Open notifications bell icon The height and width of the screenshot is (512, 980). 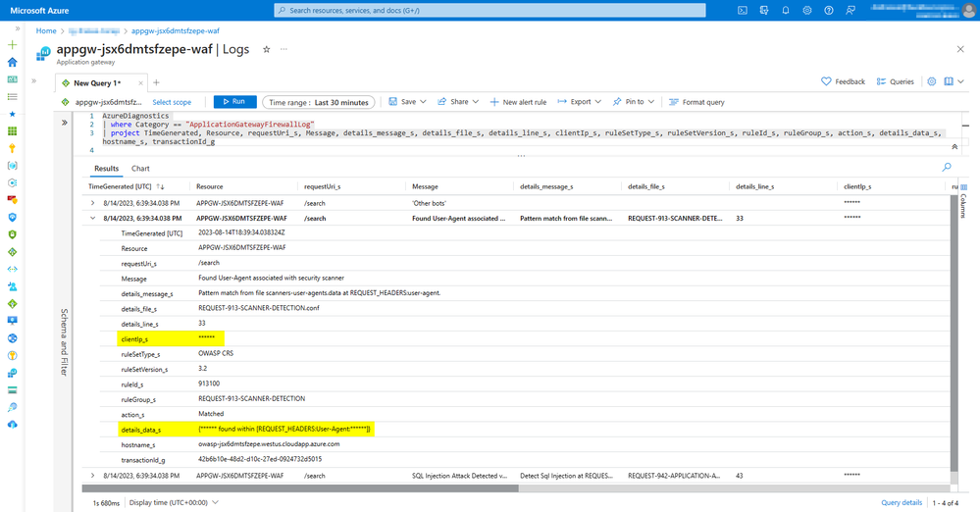[x=786, y=11]
